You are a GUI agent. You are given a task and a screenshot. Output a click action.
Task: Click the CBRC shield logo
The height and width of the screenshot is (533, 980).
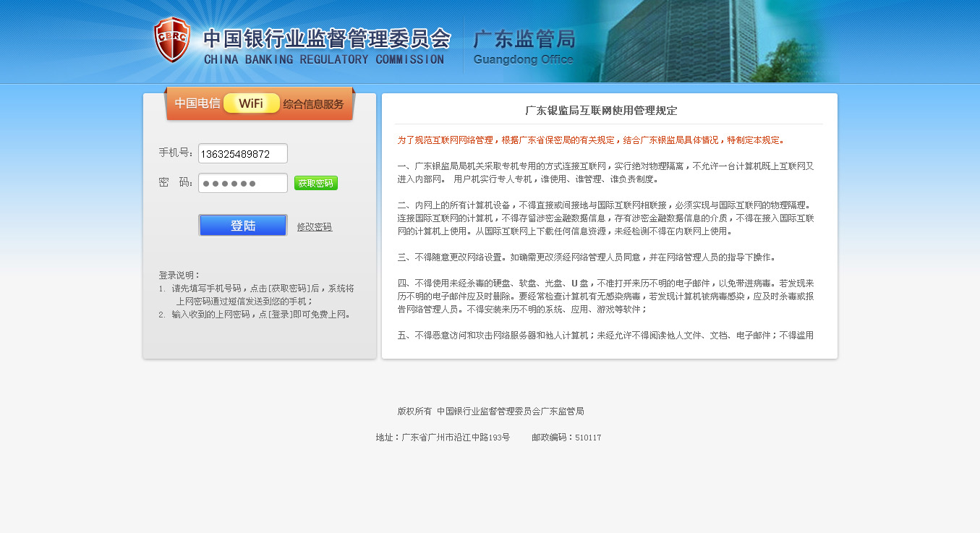click(172, 40)
